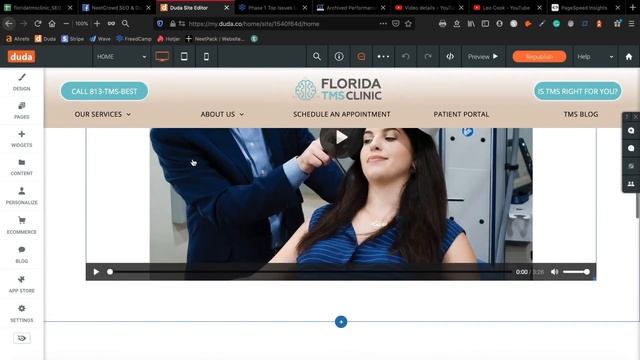Go to the browser home page

[52, 24]
